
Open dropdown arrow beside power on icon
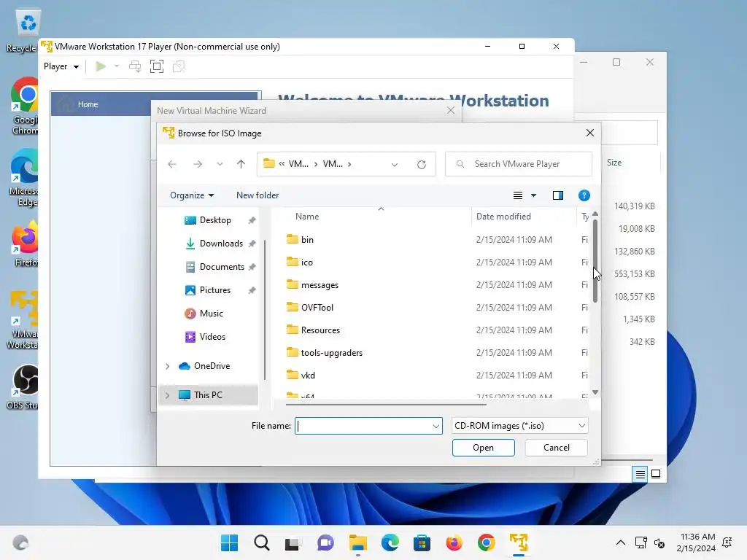116,66
